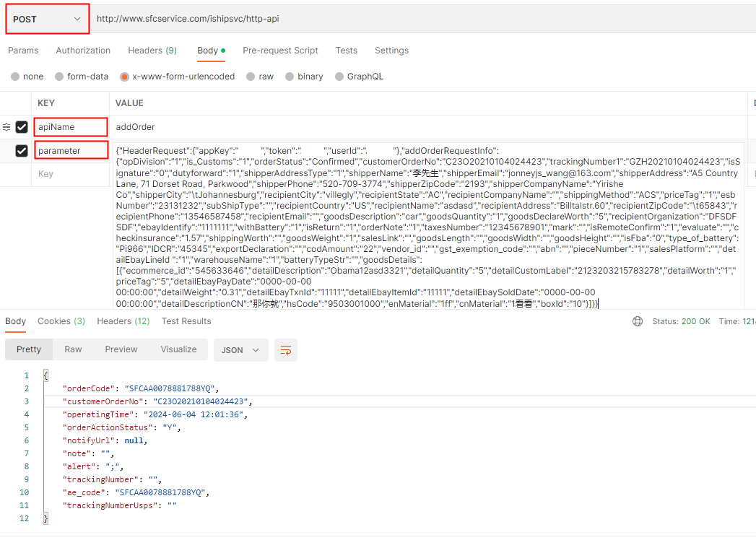Click the globe network icon beside Status
The height and width of the screenshot is (540, 756).
coord(637,321)
